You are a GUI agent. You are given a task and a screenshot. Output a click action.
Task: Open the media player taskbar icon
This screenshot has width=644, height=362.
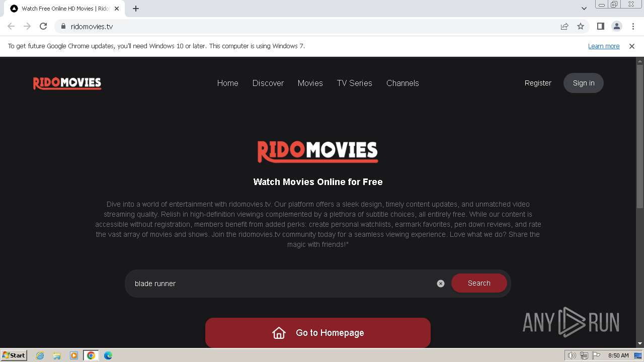[74, 355]
